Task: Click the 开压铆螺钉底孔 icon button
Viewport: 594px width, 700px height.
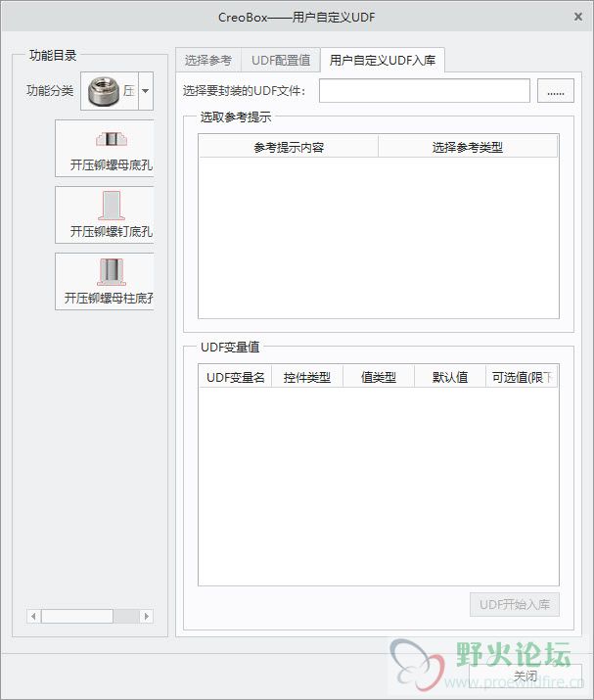Action: pyautogui.click(x=105, y=214)
